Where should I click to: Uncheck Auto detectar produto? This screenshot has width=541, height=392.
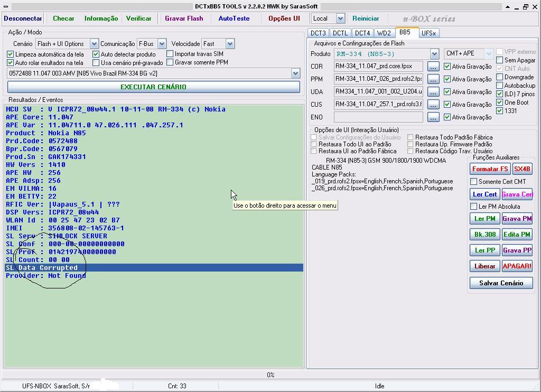point(96,54)
